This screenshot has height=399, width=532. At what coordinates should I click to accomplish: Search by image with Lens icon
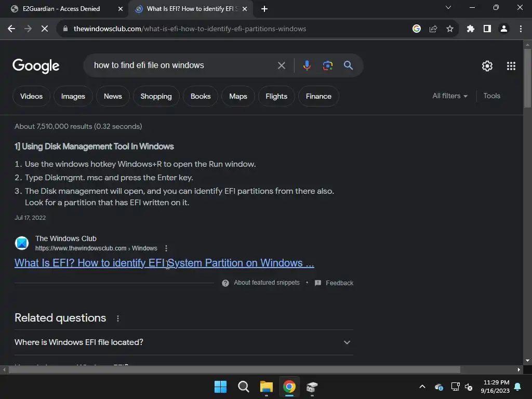click(x=327, y=65)
